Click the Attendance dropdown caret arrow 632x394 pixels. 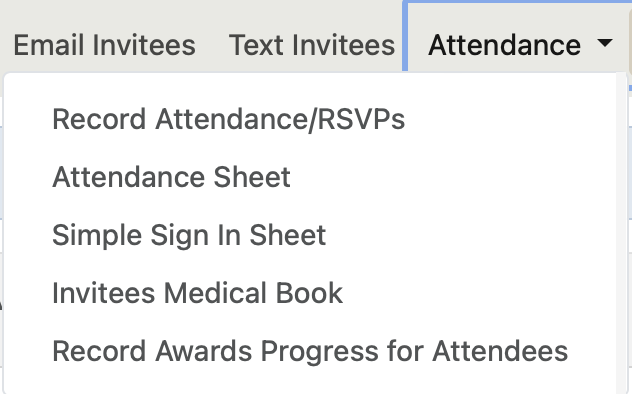605,43
